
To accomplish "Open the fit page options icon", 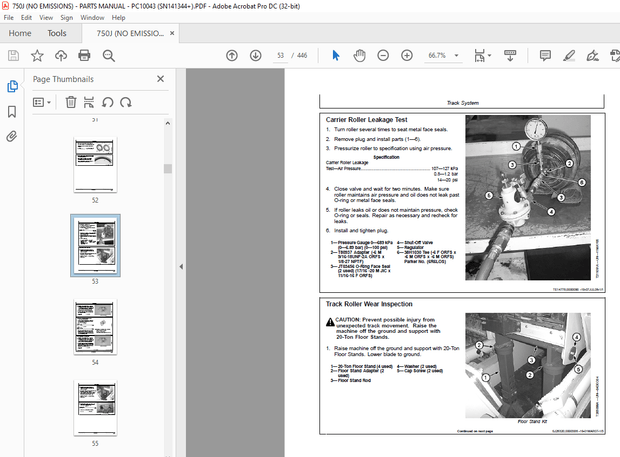I will pyautogui.click(x=482, y=56).
